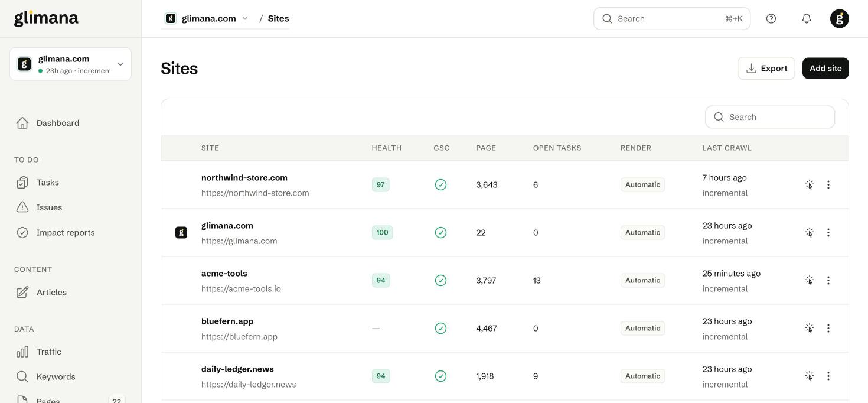Trigger crawl icon for glimana.com row
Image resolution: width=868 pixels, height=403 pixels.
click(810, 233)
